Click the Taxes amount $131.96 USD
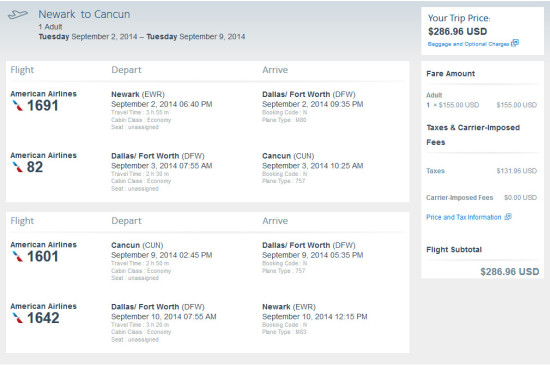Viewport: 550px width, 365px height. pos(517,171)
